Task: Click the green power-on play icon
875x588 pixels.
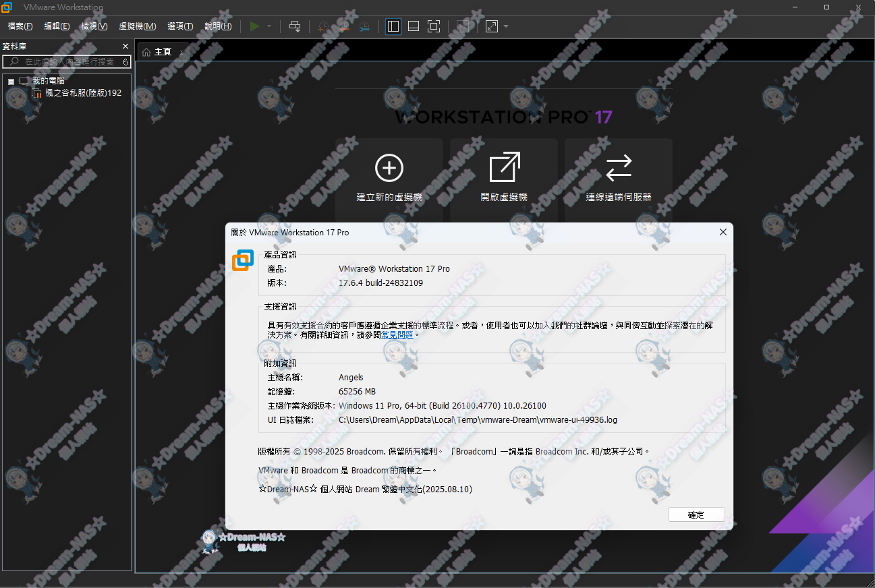Action: [254, 26]
